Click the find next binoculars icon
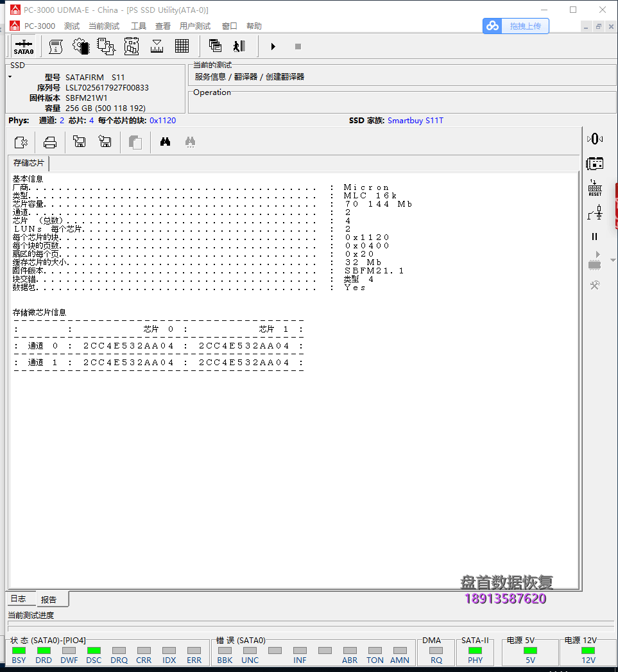 (x=191, y=142)
